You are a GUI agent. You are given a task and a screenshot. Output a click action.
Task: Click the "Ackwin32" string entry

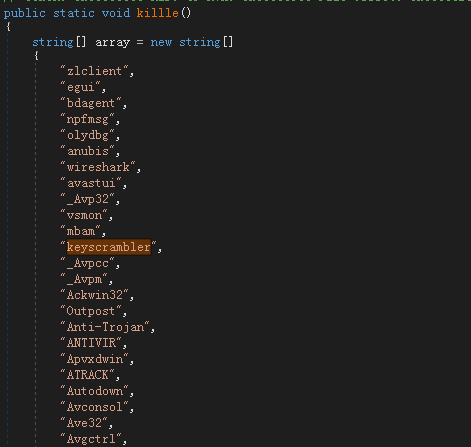tap(94, 295)
